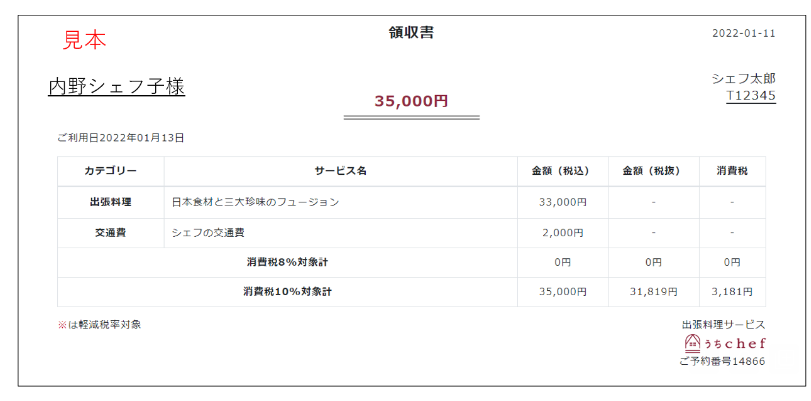
Task: Select the ご利用日 usage date text
Action: [x=121, y=138]
